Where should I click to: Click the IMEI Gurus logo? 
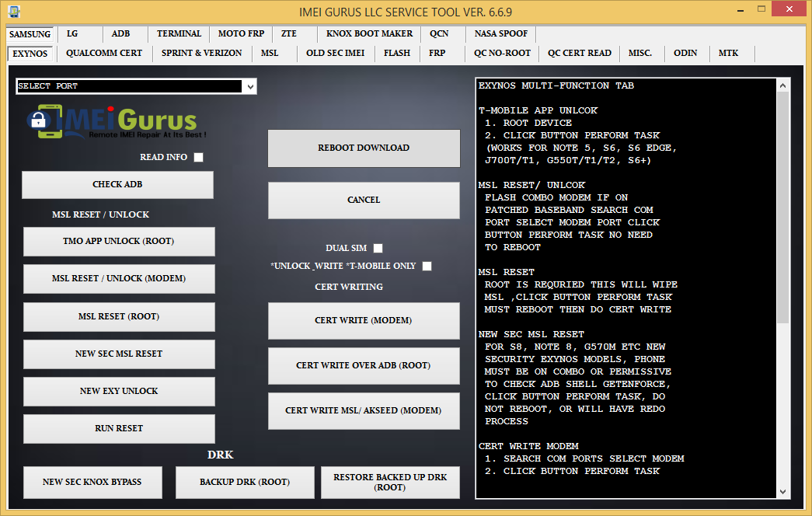(x=117, y=122)
